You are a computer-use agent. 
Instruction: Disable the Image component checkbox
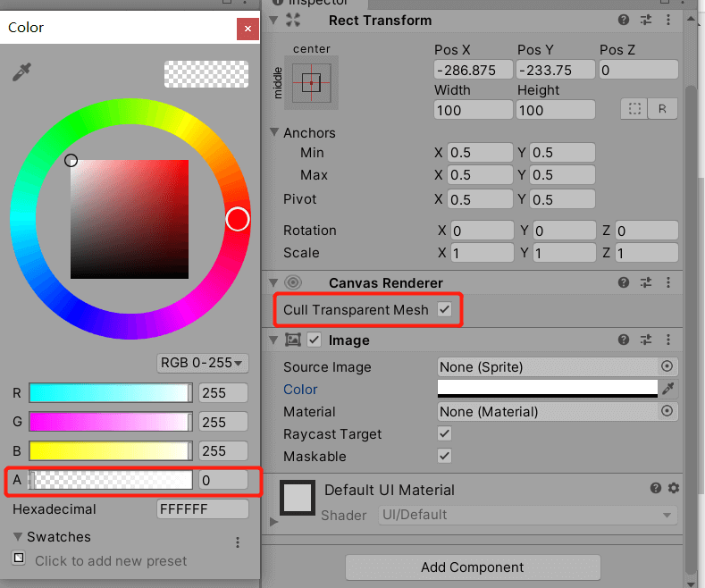(314, 340)
